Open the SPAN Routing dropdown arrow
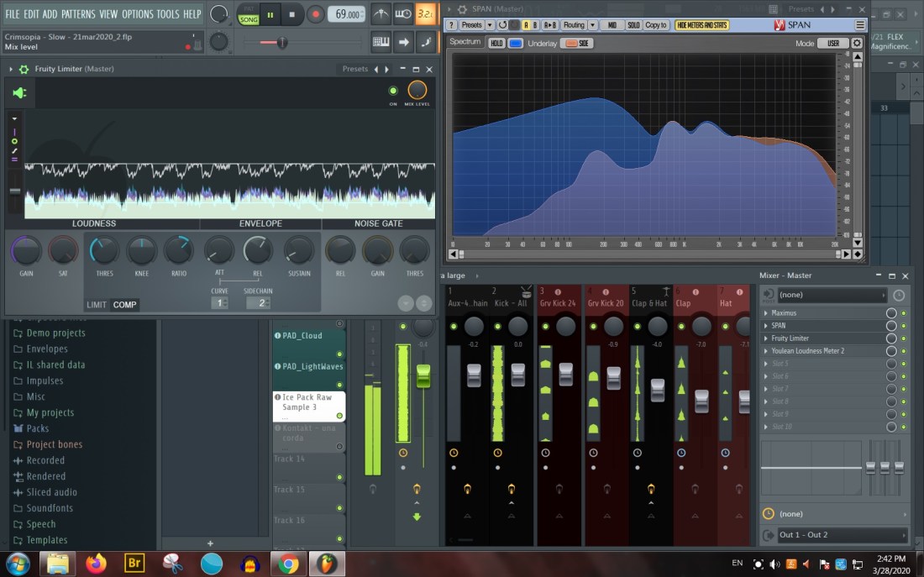Screen dimensions: 924x577 click(592, 25)
